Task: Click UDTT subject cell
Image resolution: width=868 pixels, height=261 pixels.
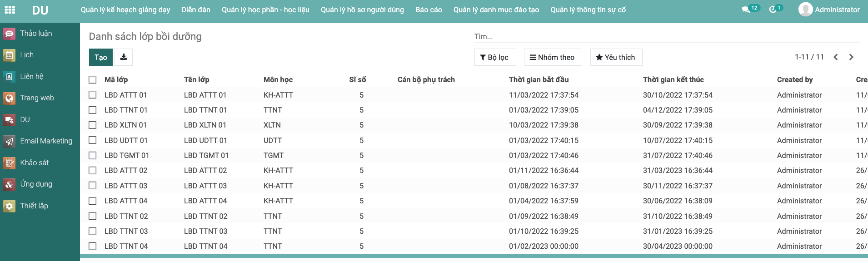Action: (x=273, y=140)
